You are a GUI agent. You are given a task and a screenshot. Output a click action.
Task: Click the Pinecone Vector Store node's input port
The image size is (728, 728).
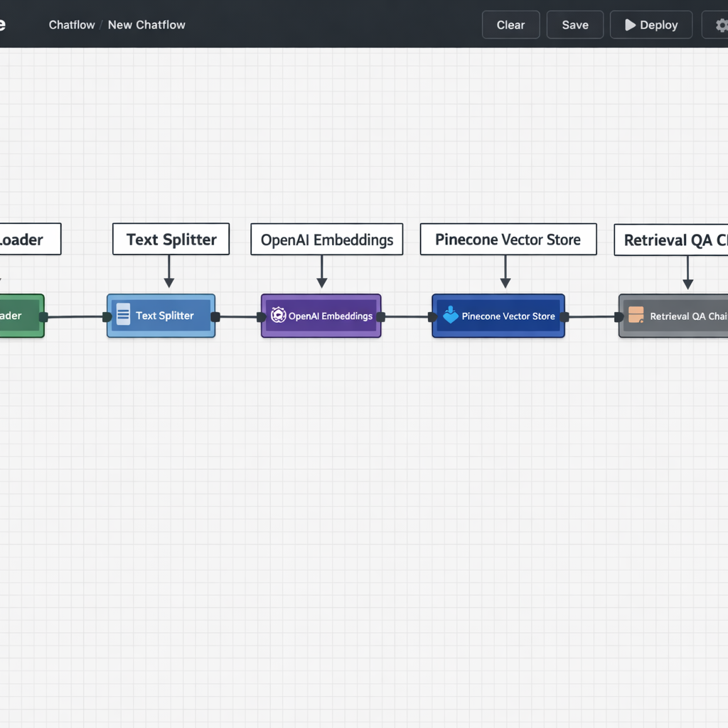point(433,317)
